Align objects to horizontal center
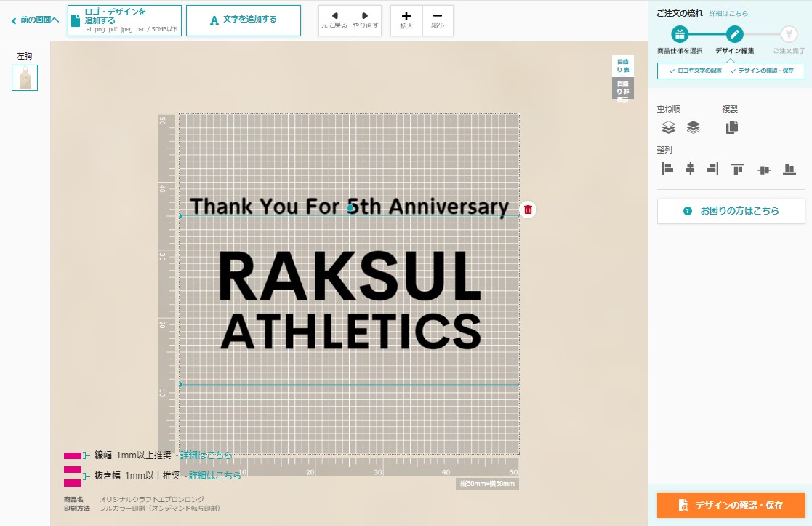This screenshot has width=812, height=526. (x=690, y=168)
